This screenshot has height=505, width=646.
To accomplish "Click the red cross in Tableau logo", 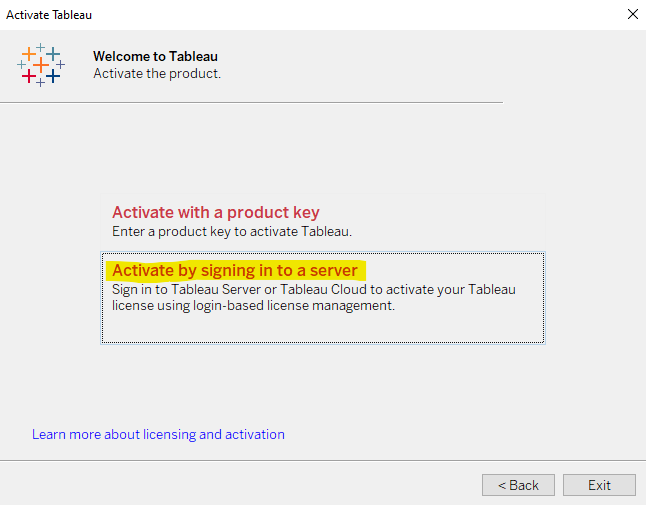I will pyautogui.click(x=29, y=76).
